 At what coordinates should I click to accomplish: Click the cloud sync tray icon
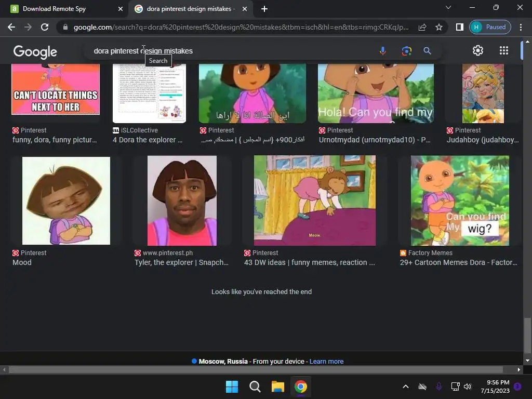click(x=422, y=387)
